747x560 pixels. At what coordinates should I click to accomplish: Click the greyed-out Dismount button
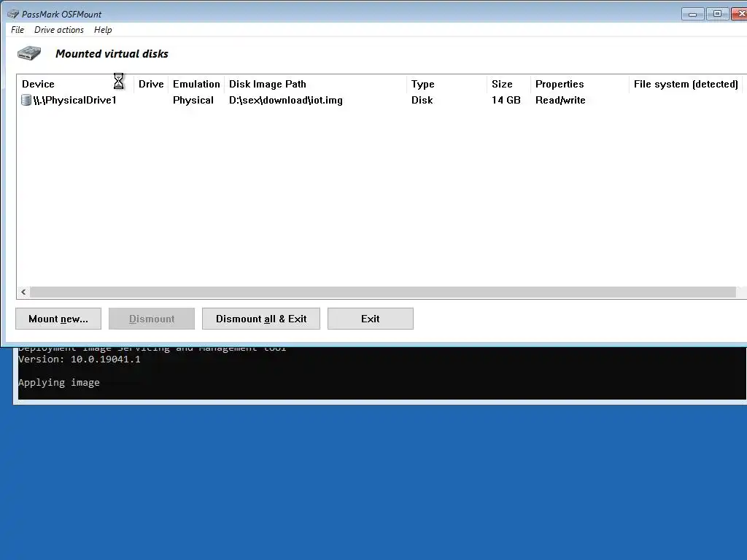click(x=152, y=319)
